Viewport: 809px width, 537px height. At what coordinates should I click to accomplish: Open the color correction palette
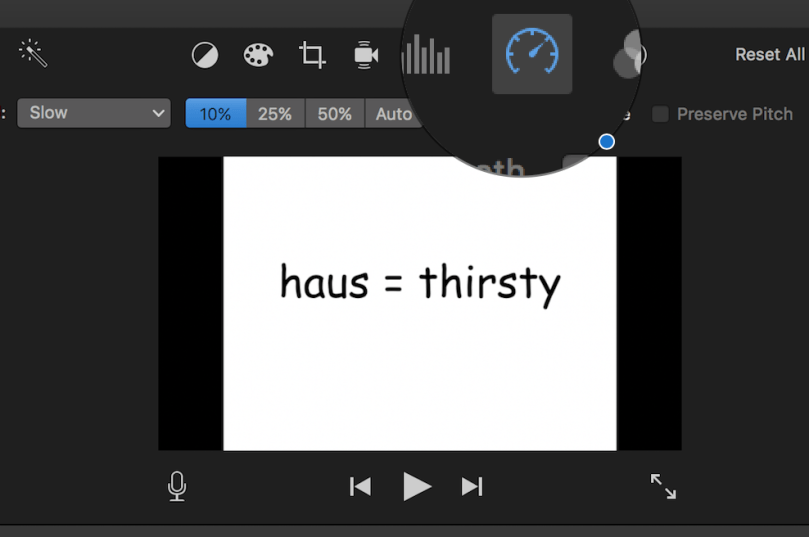pos(258,55)
